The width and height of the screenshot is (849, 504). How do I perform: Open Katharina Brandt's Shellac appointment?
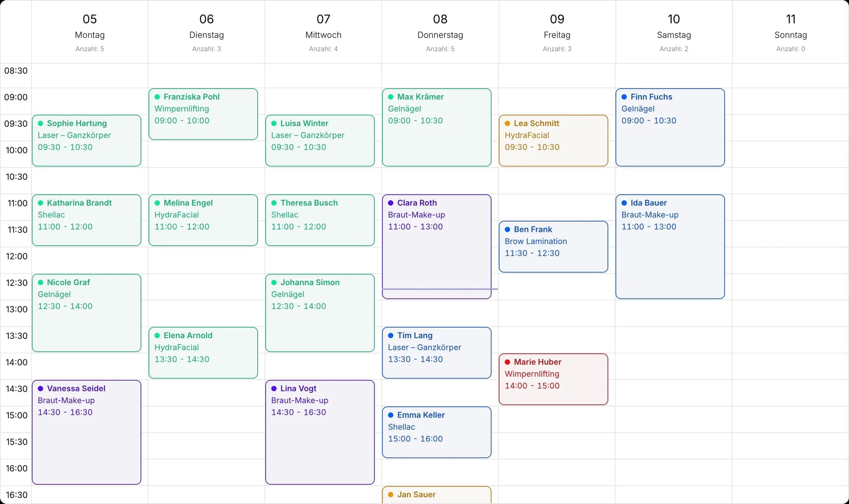click(87, 220)
